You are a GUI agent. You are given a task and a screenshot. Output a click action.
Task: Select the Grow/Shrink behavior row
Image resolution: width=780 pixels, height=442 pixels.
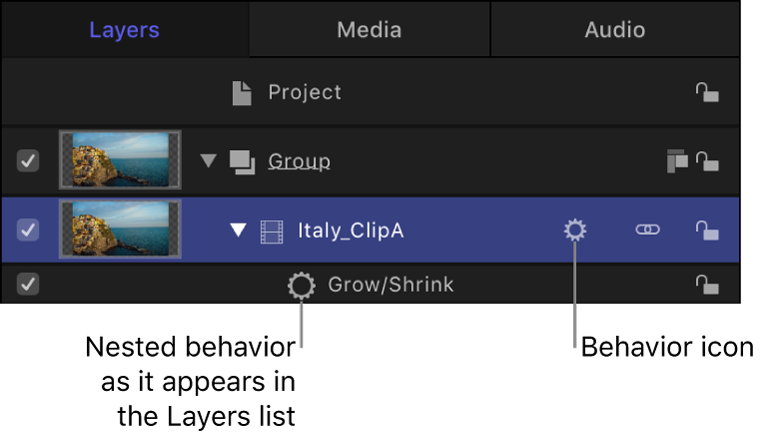[390, 286]
